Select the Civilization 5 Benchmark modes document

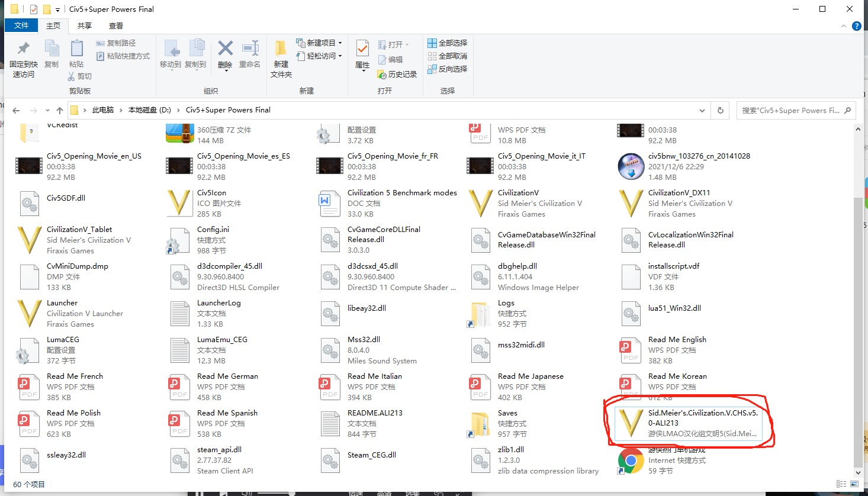click(387, 203)
